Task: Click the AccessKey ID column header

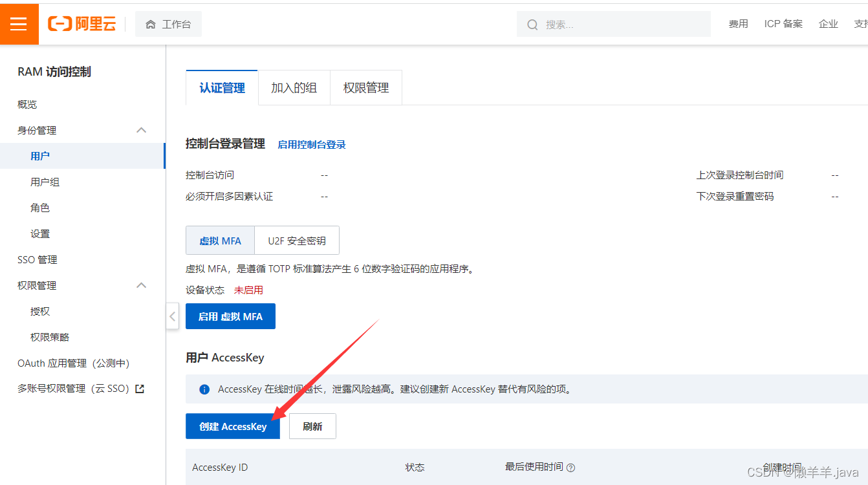Action: [x=220, y=467]
